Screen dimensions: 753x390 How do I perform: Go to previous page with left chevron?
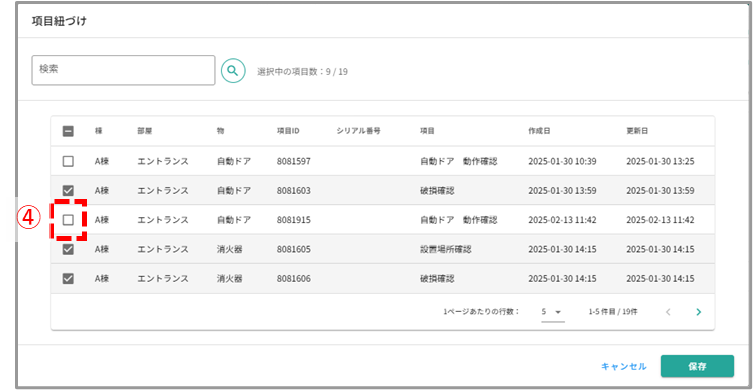point(668,312)
